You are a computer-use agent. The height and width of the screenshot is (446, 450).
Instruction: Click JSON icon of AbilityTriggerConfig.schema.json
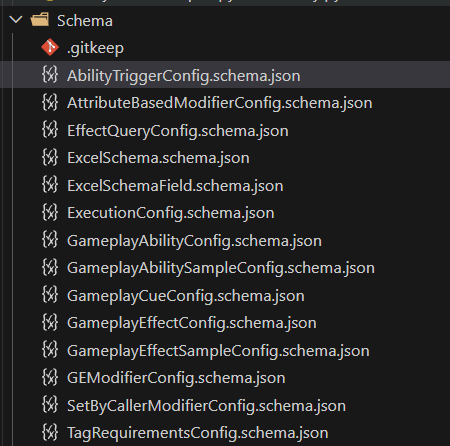(50, 74)
